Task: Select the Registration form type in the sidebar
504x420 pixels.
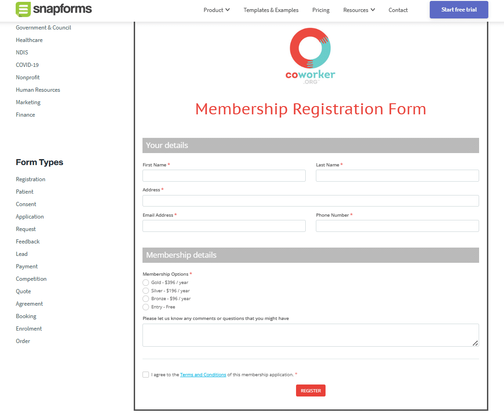Action: coord(30,179)
